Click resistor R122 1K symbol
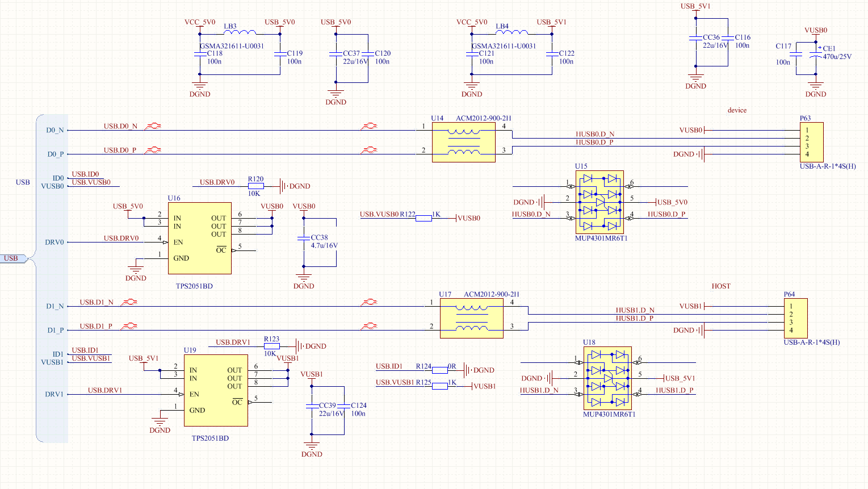 (x=423, y=218)
